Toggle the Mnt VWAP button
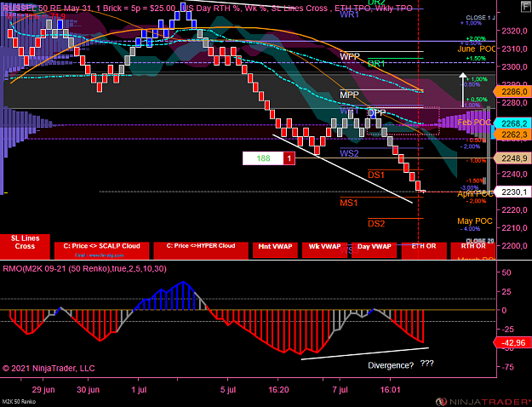Image resolution: width=532 pixels, height=407 pixels. (x=275, y=250)
